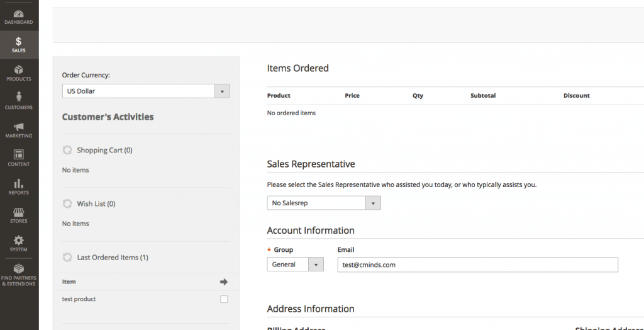The image size is (644, 330).
Task: Expand the No Salesrep dropdown
Action: (323, 203)
